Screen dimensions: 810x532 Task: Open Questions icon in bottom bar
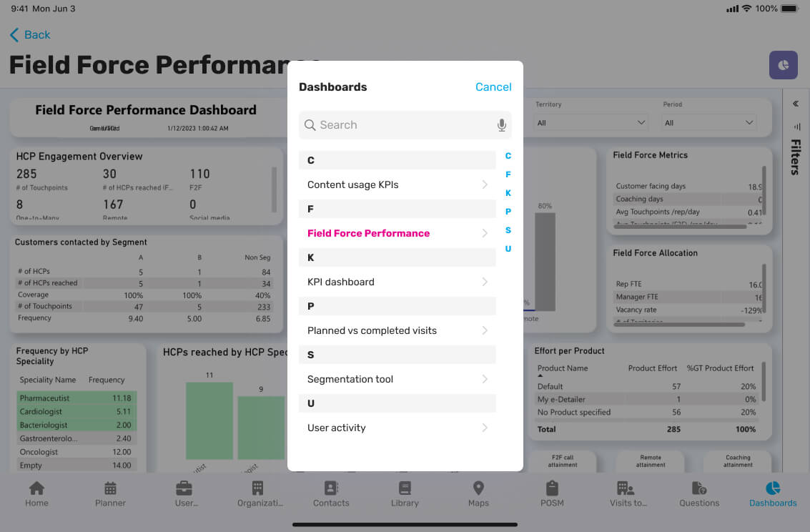(x=699, y=488)
